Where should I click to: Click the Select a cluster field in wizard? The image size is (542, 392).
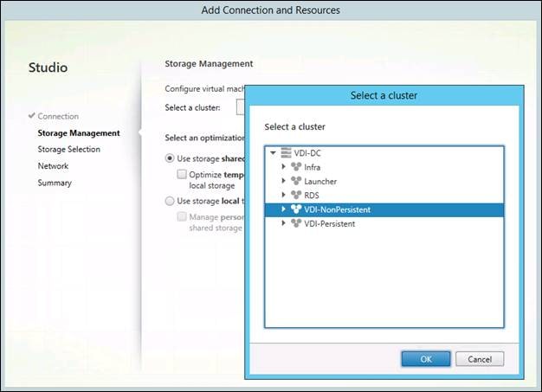pyautogui.click(x=240, y=107)
